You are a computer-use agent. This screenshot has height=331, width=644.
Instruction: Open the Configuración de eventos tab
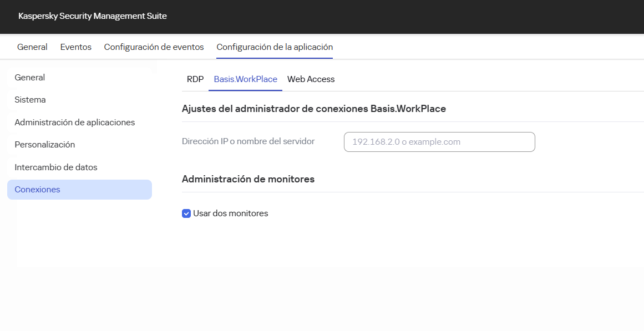pyautogui.click(x=154, y=47)
